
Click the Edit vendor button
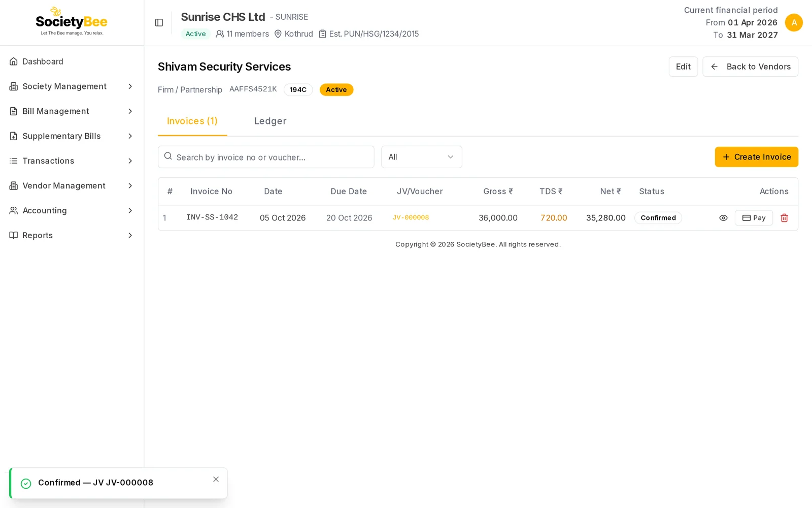[683, 67]
